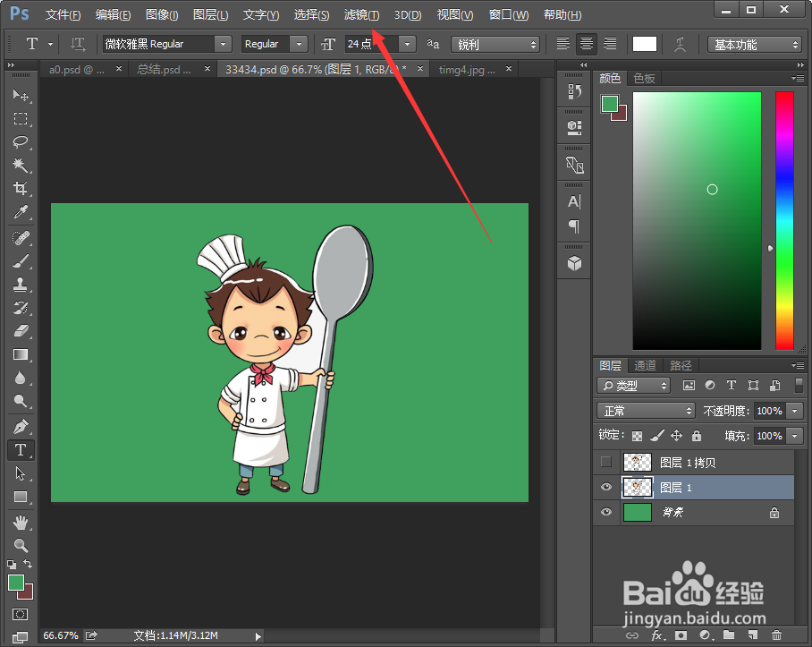812x647 pixels.
Task: Select the Move tool
Action: click(21, 96)
